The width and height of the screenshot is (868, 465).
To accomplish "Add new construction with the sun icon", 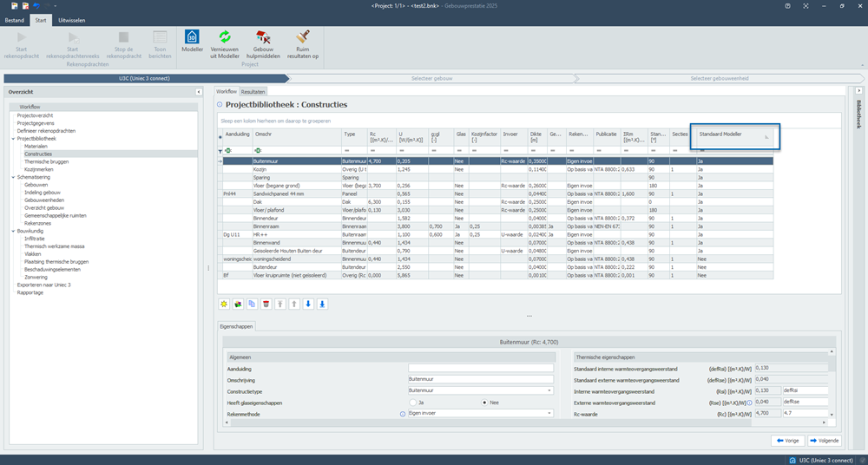I will [223, 304].
